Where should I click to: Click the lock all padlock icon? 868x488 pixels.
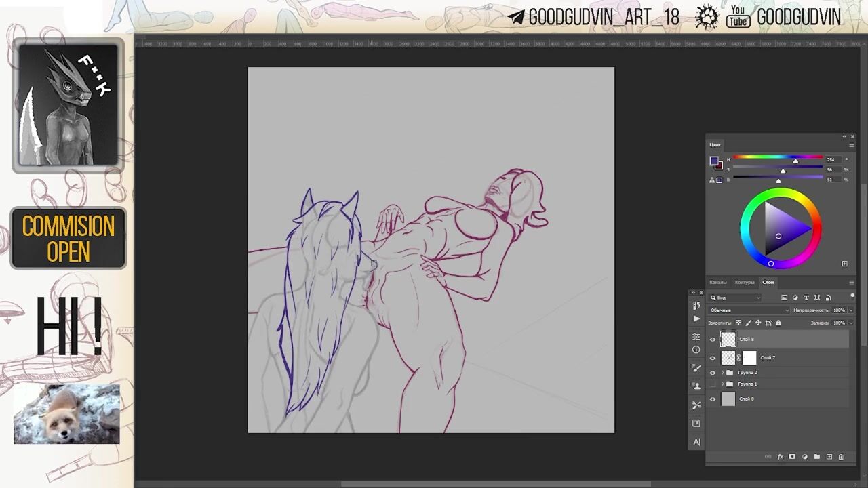pyautogui.click(x=778, y=323)
